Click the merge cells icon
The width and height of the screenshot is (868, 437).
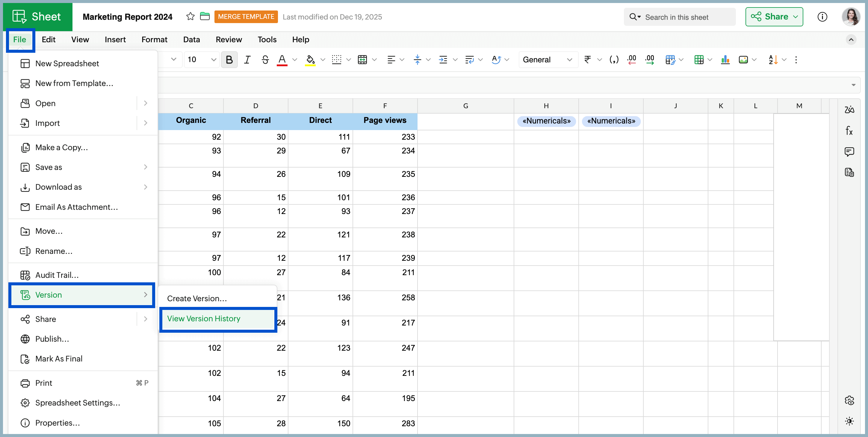tap(362, 60)
